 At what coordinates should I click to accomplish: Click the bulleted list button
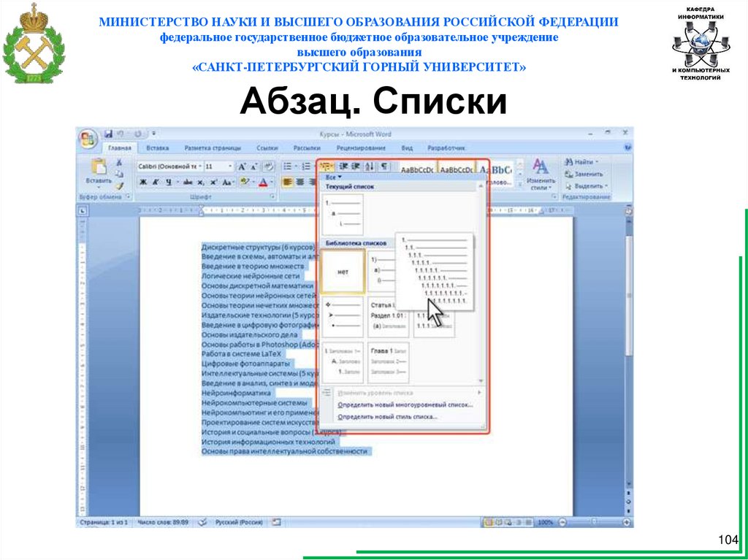tap(288, 166)
